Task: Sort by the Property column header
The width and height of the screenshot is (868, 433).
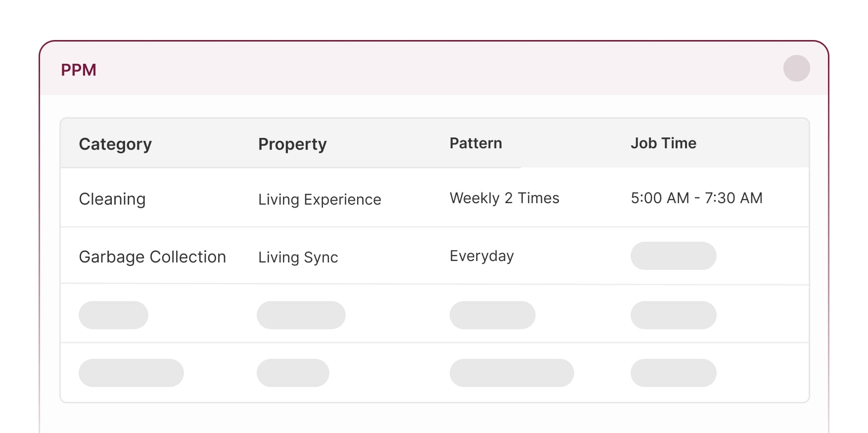Action: click(292, 144)
